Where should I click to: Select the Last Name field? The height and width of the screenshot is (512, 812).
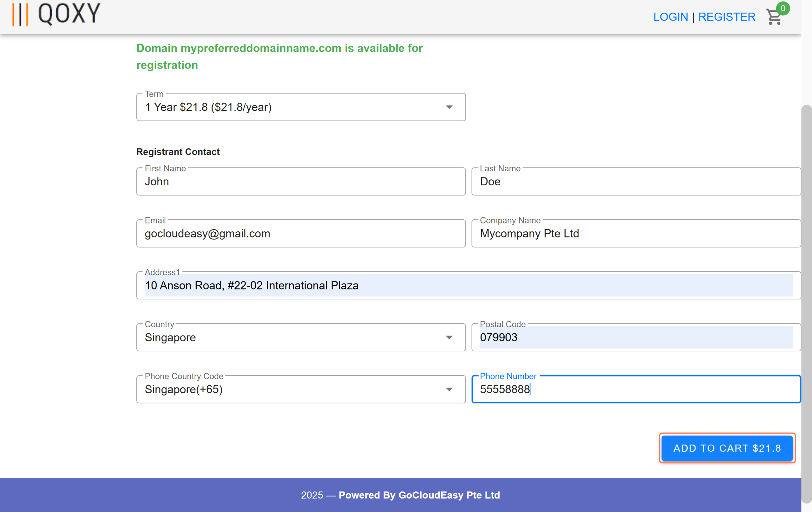point(636,182)
